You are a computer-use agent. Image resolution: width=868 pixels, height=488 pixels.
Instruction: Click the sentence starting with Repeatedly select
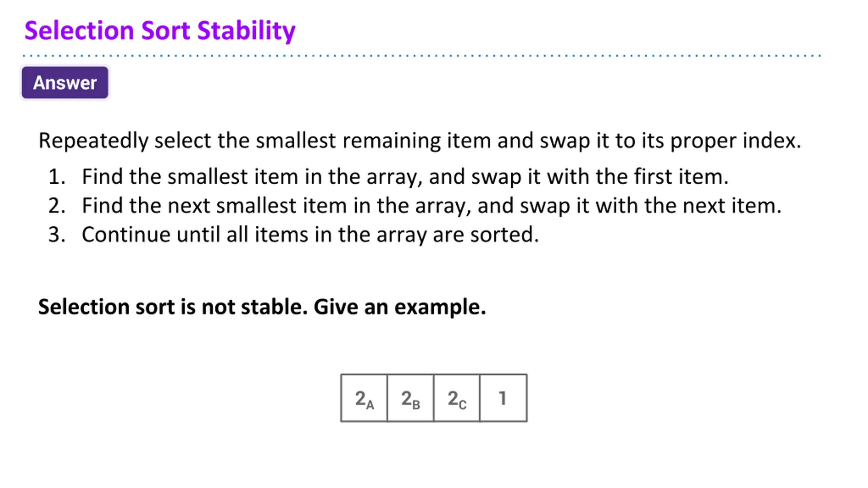pyautogui.click(x=420, y=141)
